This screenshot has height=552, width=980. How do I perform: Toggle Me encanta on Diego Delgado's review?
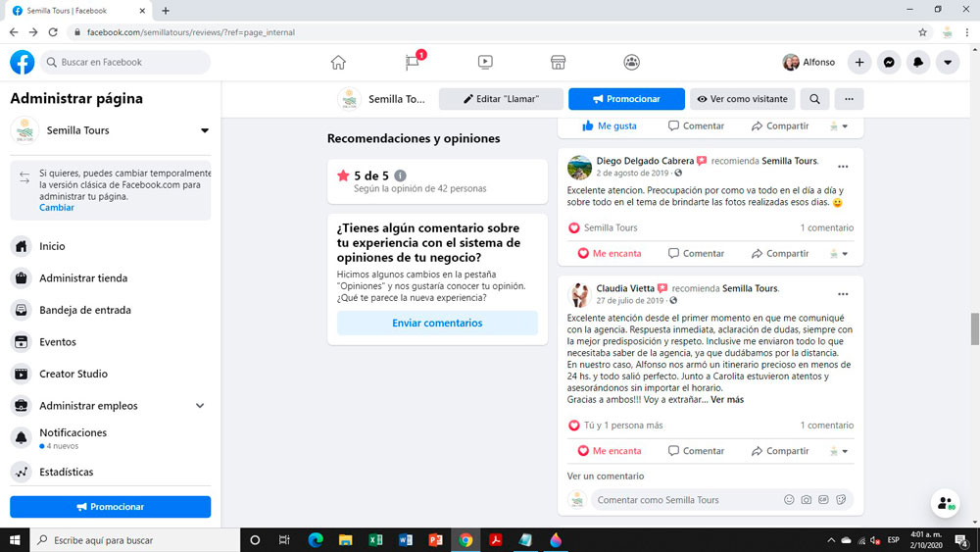tap(610, 253)
